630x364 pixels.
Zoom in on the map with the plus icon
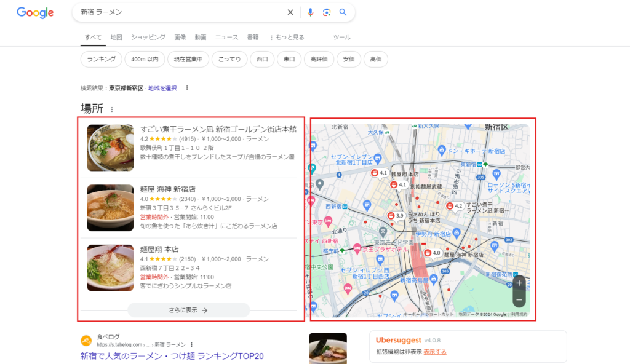pos(519,283)
